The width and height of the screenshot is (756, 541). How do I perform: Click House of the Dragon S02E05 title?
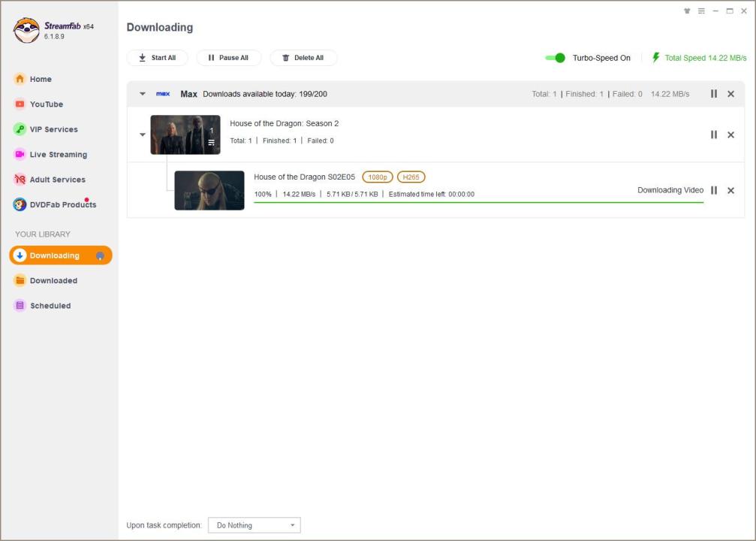pos(304,177)
